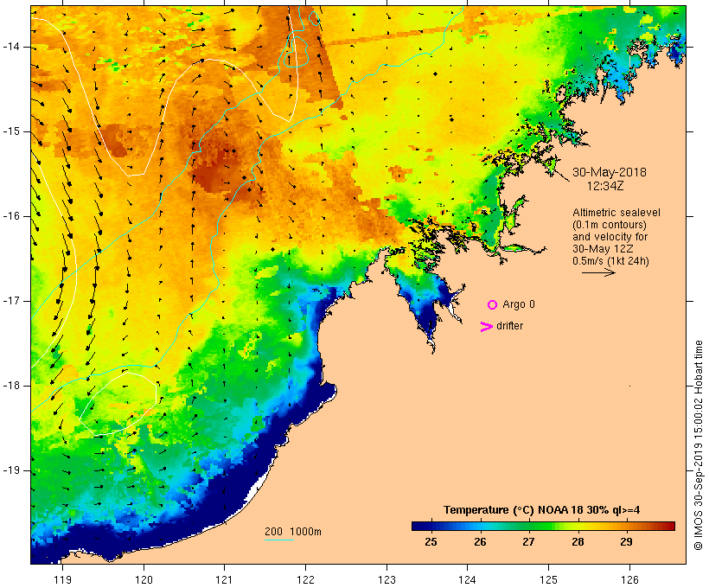Click the longitude label 120

[144, 580]
